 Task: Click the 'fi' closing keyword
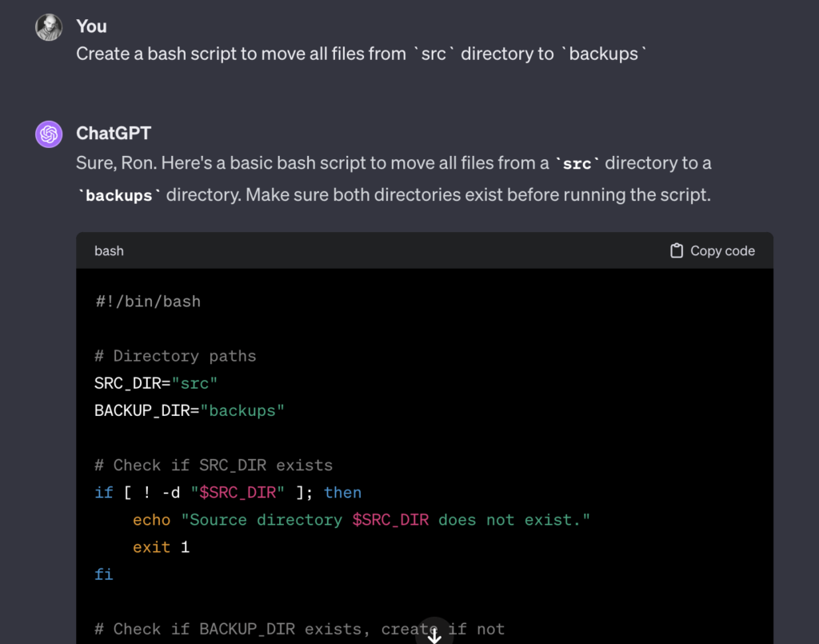[104, 574]
